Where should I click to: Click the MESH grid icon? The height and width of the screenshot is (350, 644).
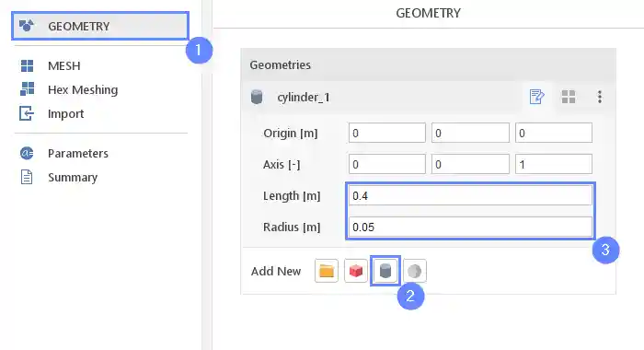click(x=27, y=65)
